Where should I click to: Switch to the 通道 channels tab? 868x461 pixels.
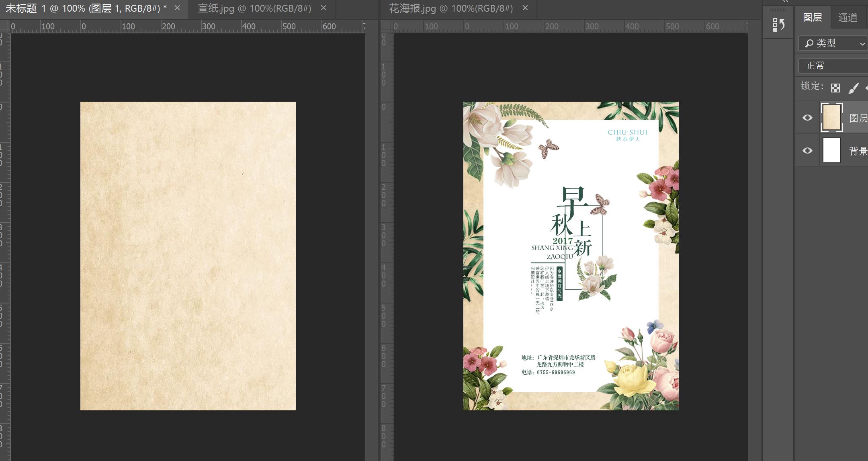coord(848,18)
